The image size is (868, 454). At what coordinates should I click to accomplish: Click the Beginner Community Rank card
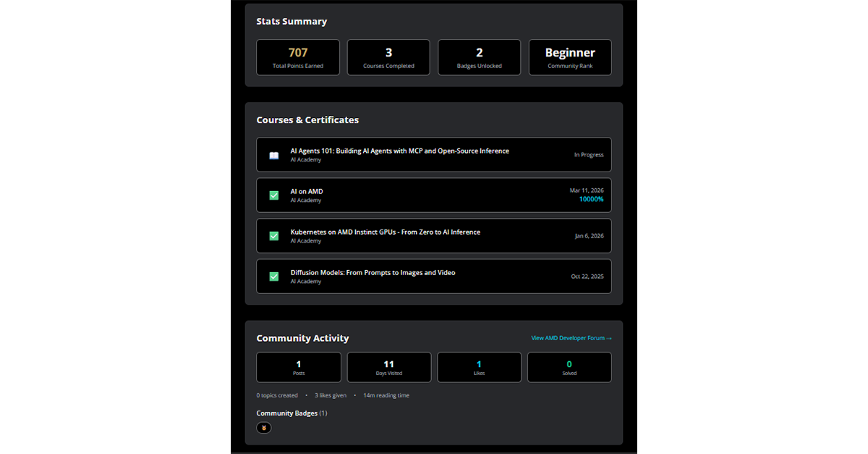tap(569, 57)
